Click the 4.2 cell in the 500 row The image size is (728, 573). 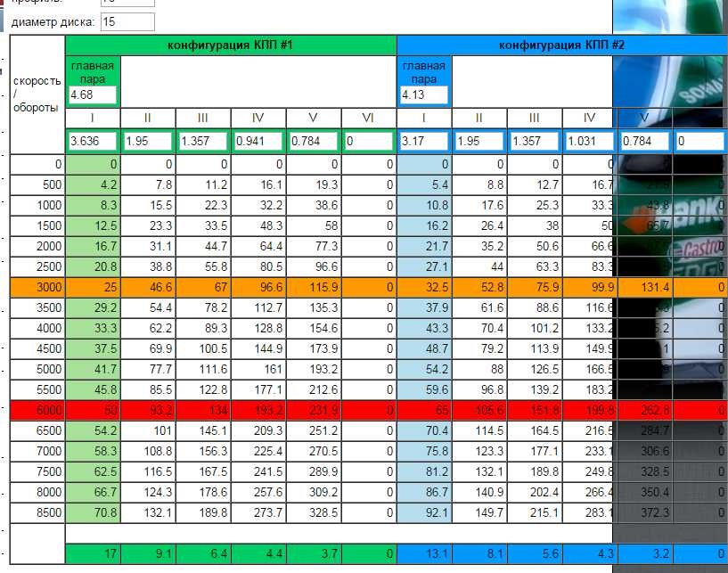[93, 184]
